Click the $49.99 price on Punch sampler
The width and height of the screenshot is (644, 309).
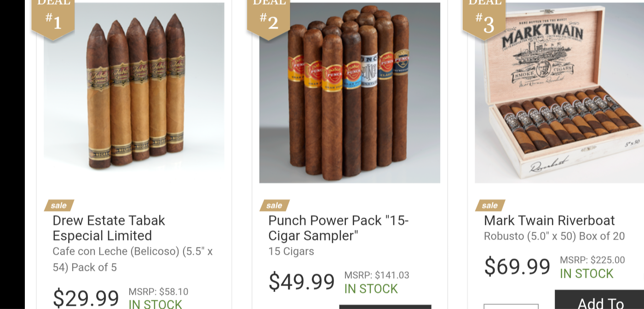pos(301,281)
